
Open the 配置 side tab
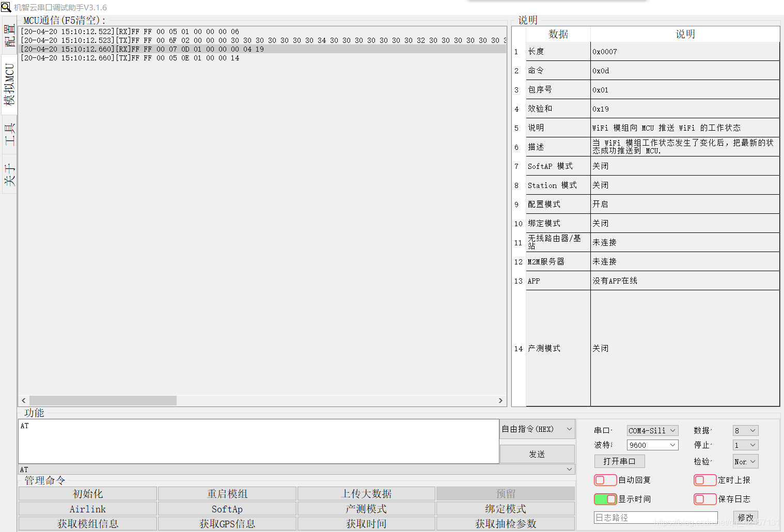[9, 36]
